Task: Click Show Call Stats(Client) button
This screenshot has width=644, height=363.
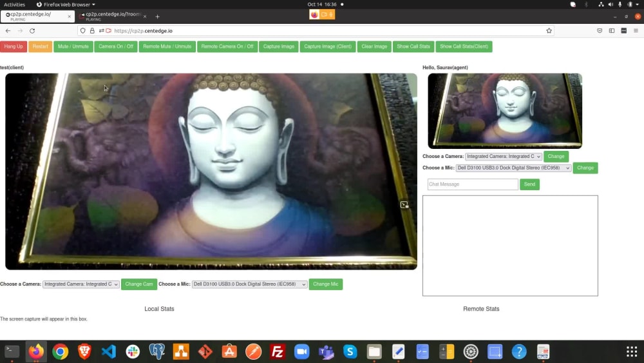Action: click(464, 46)
